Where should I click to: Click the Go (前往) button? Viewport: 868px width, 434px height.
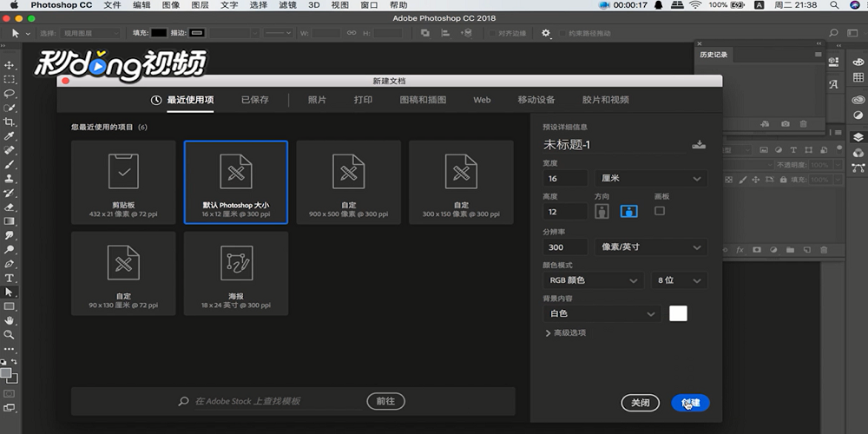click(385, 401)
